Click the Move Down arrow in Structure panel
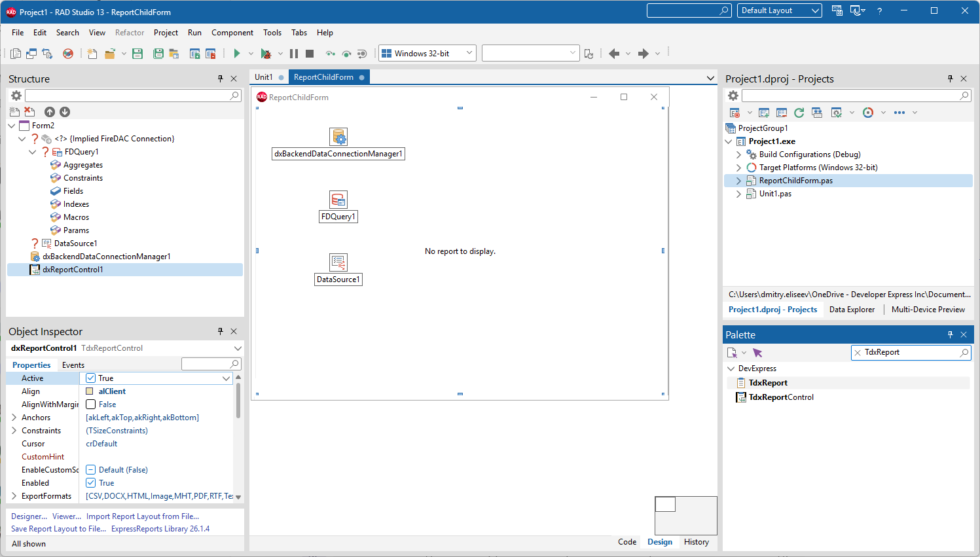980x557 pixels. pos(65,112)
